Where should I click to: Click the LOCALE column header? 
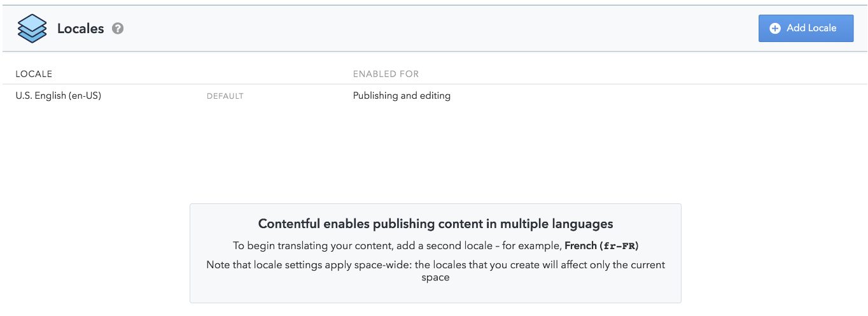pyautogui.click(x=34, y=74)
